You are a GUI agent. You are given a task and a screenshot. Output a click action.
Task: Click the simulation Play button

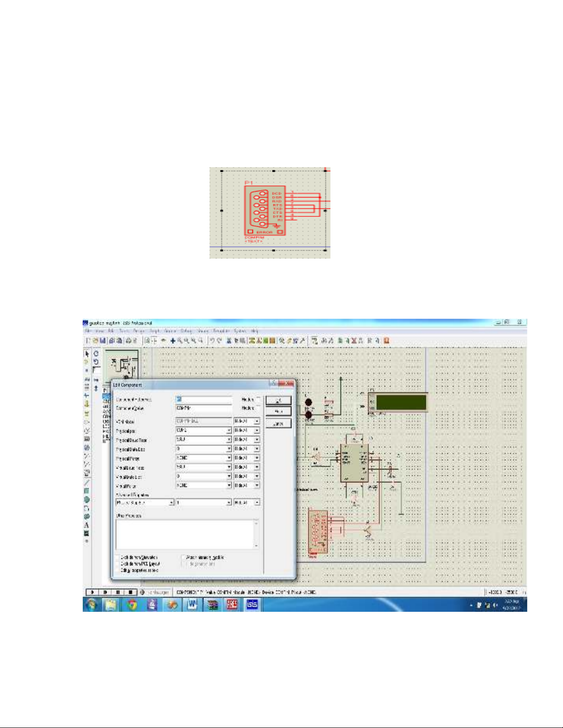coord(92,593)
